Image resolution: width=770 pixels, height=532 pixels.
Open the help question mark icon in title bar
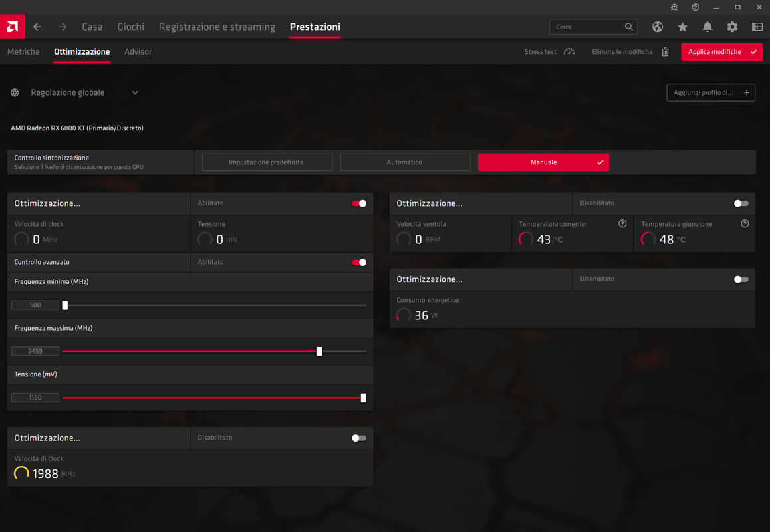pos(696,7)
